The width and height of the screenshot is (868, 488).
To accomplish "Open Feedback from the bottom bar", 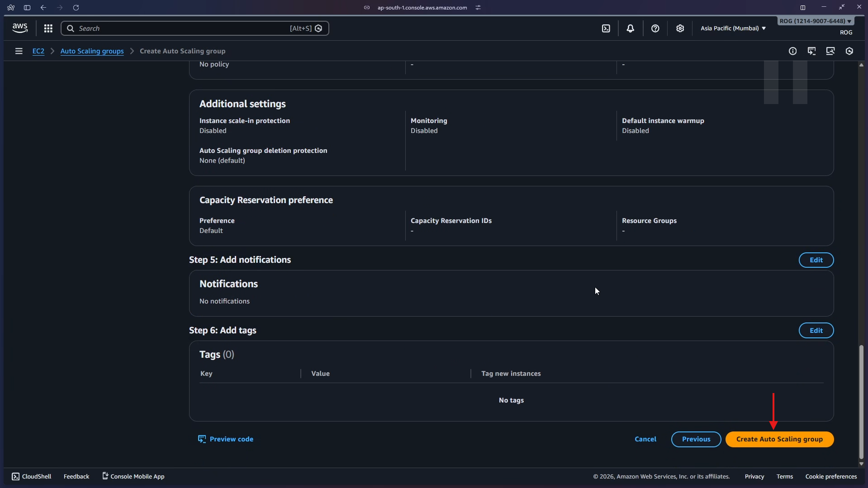I will tap(76, 476).
